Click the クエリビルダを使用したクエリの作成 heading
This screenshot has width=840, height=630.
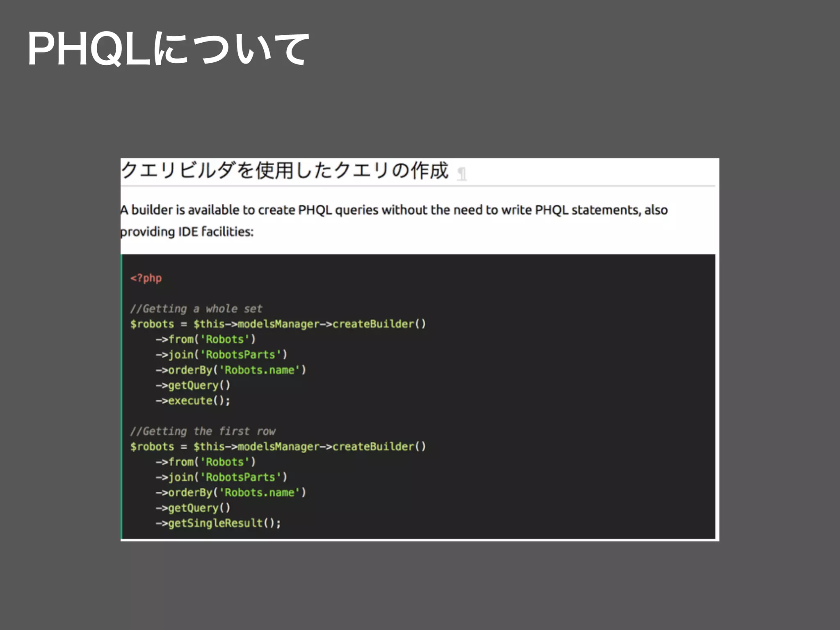[x=285, y=170]
